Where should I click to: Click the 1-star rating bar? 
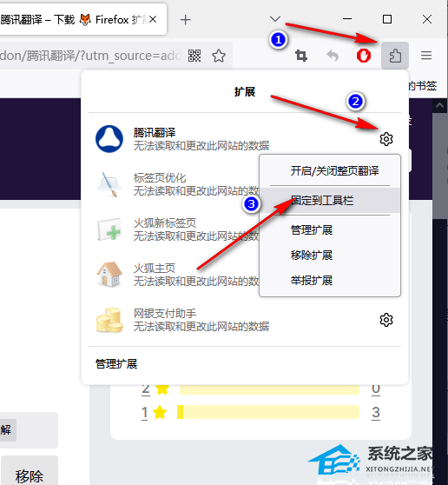(x=268, y=412)
